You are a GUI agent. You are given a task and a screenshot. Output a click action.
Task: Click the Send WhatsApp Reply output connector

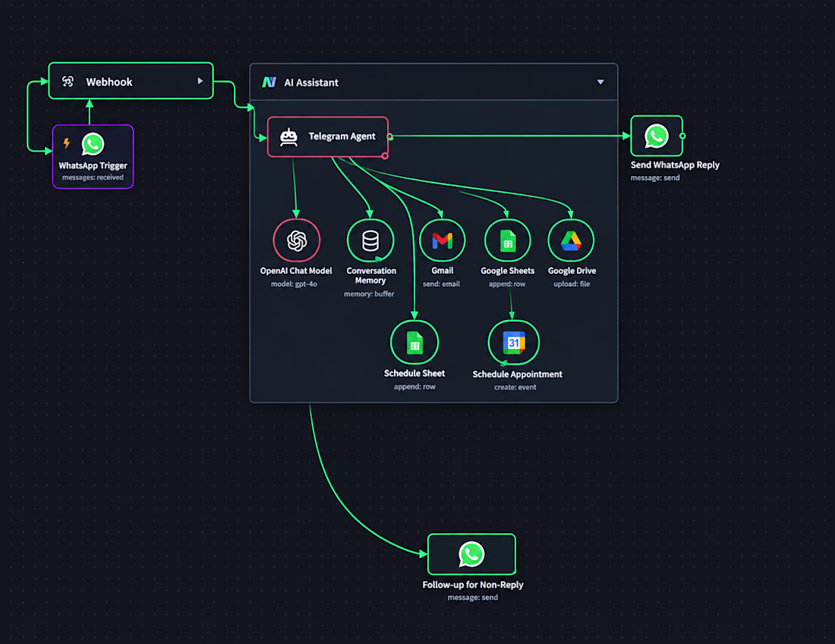(x=682, y=136)
